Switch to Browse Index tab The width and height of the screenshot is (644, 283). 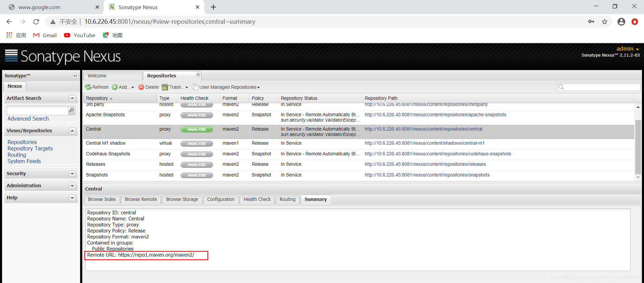[102, 199]
